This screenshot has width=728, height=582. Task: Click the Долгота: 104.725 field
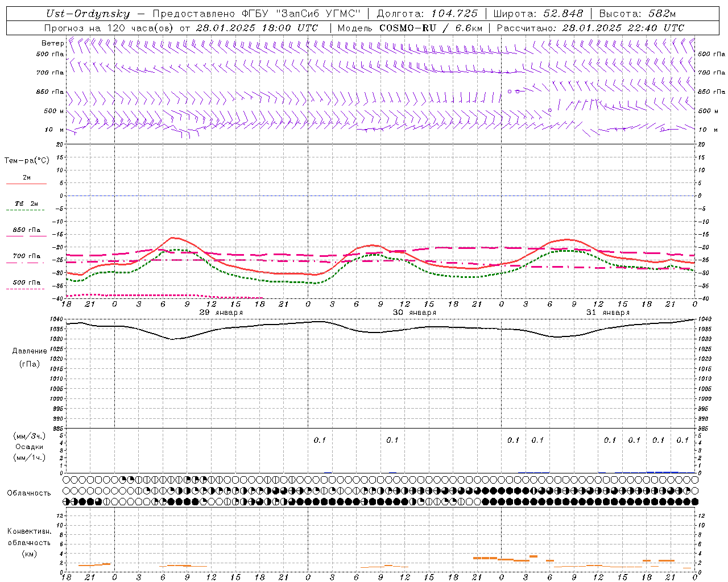tap(427, 14)
